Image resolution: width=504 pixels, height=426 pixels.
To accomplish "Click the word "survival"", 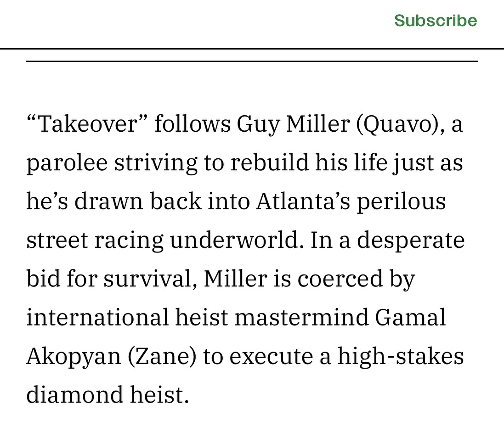I will coord(148,279).
